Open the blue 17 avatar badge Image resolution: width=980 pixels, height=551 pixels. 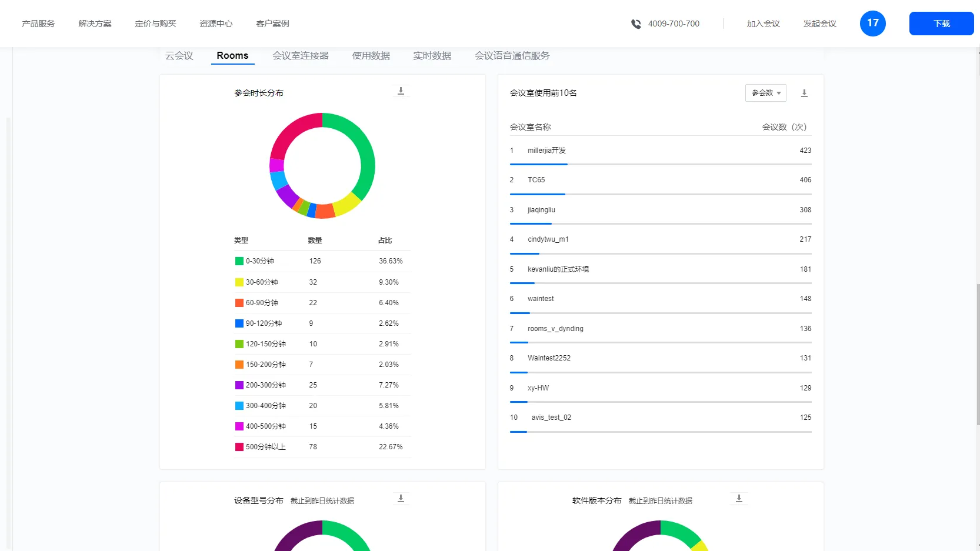point(872,24)
